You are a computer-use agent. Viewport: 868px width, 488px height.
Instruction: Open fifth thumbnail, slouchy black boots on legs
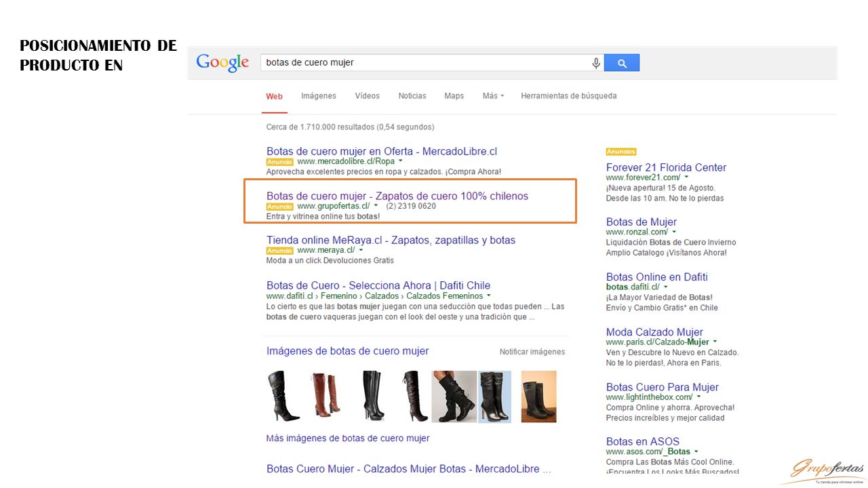(454, 396)
